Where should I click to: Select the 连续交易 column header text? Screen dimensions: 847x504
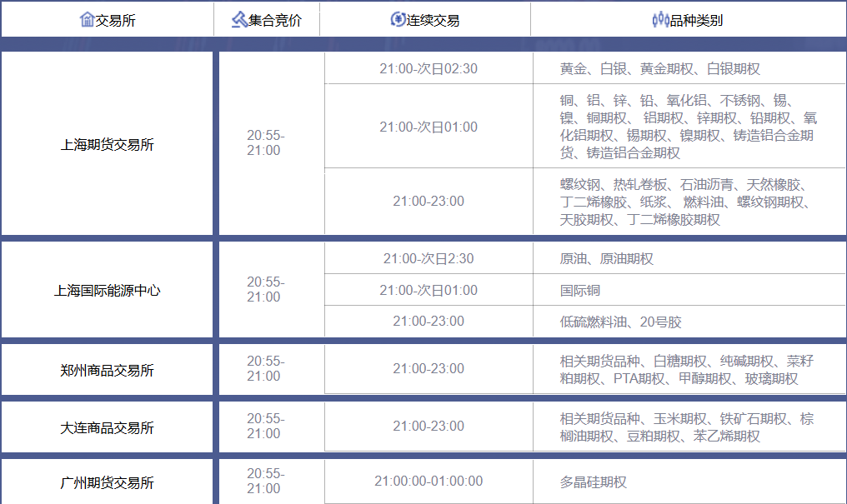[433, 21]
